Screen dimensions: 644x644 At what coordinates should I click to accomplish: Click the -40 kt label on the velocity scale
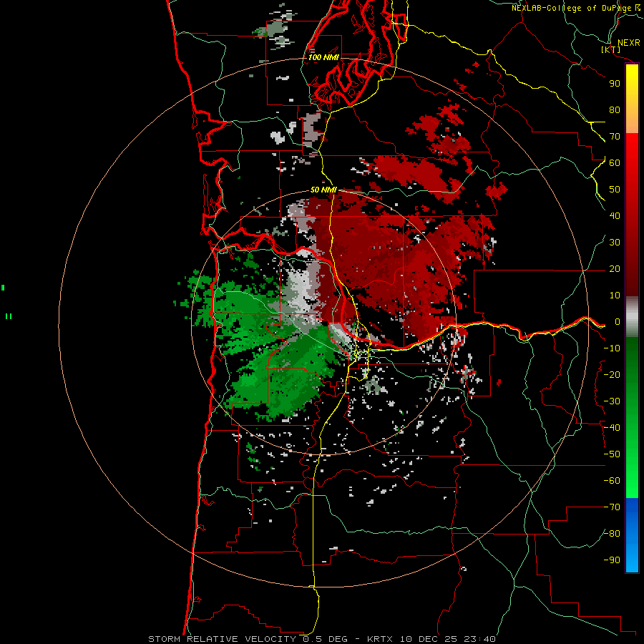[612, 428]
